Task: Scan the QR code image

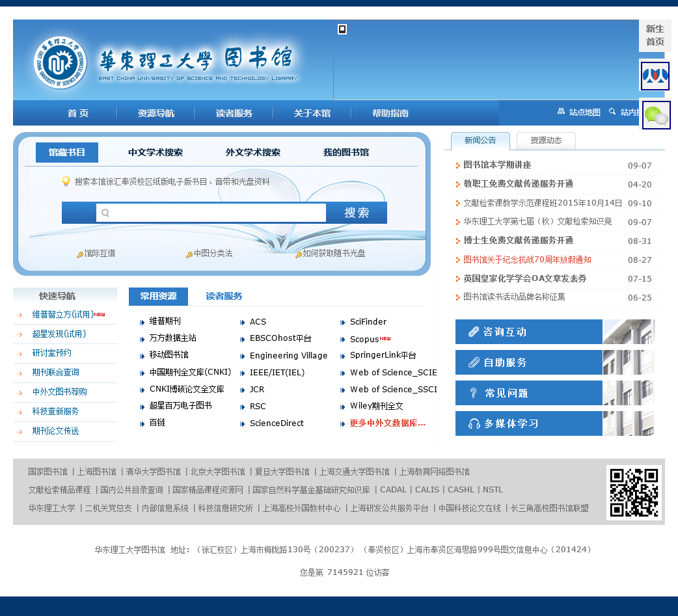Action: coord(634,492)
